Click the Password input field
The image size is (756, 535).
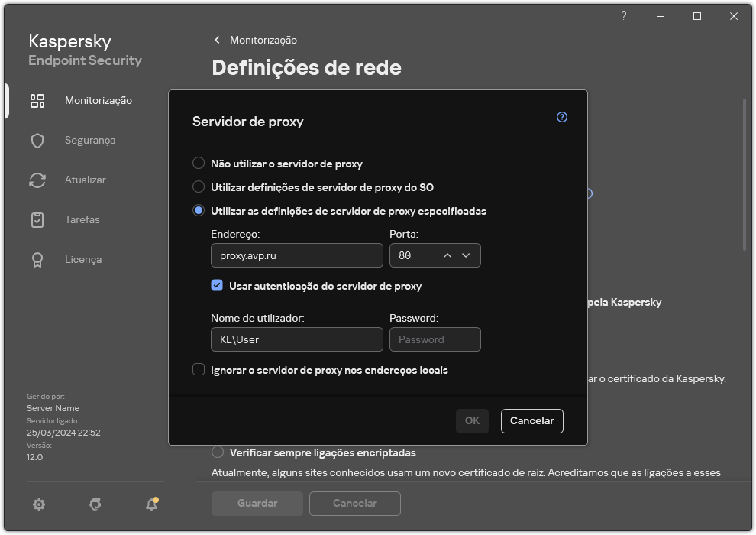pos(435,339)
